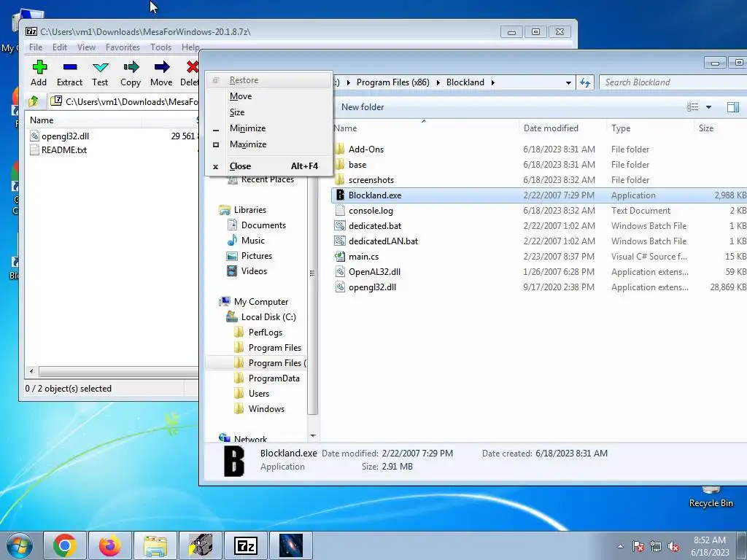Focus the Search Blockland field
This screenshot has width=747, height=560.
coord(673,82)
